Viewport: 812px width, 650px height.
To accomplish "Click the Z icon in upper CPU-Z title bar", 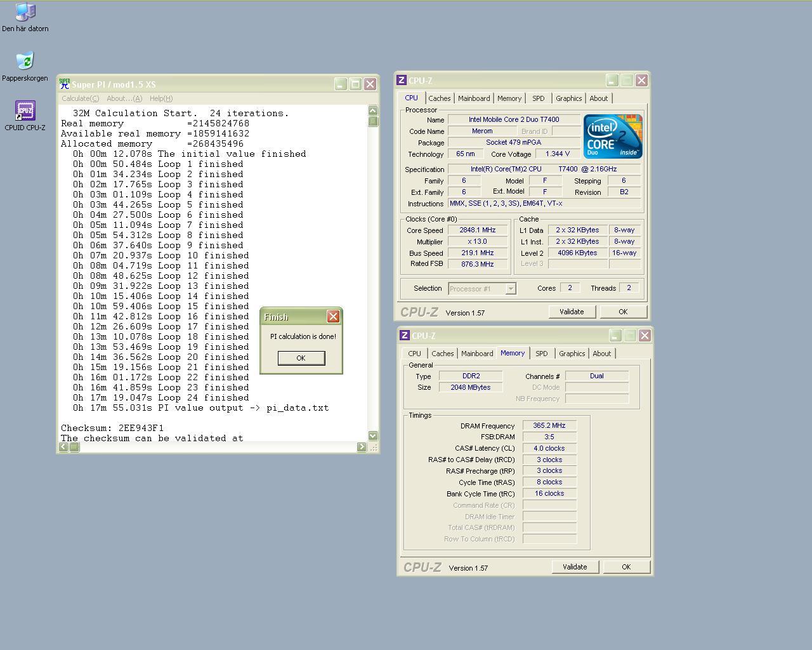I will (401, 80).
